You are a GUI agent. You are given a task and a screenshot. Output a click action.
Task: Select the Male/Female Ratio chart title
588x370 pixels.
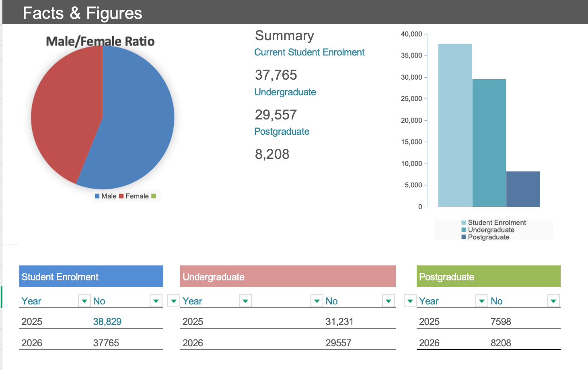click(100, 41)
